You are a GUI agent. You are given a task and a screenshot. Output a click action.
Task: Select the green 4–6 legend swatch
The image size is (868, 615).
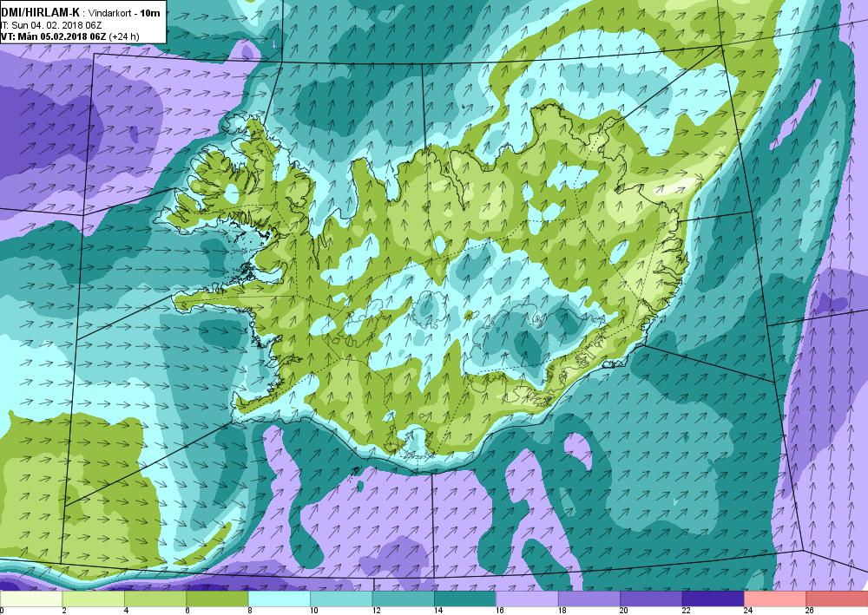(x=155, y=599)
